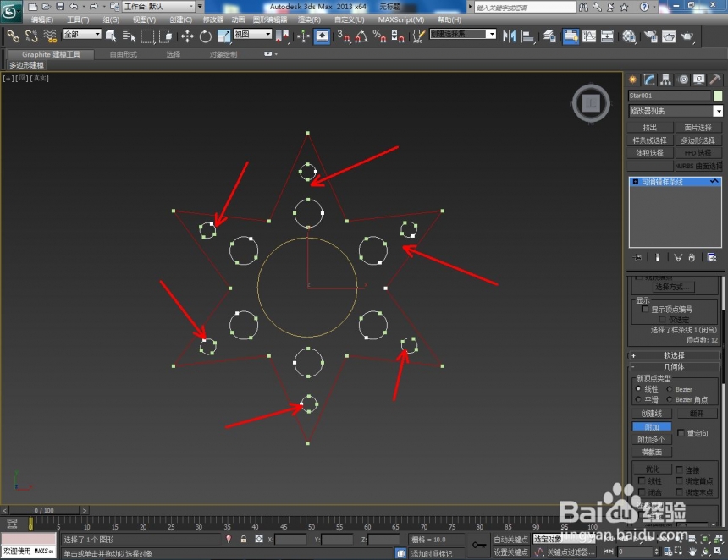Click the Bind to Space Warp icon

50,36
